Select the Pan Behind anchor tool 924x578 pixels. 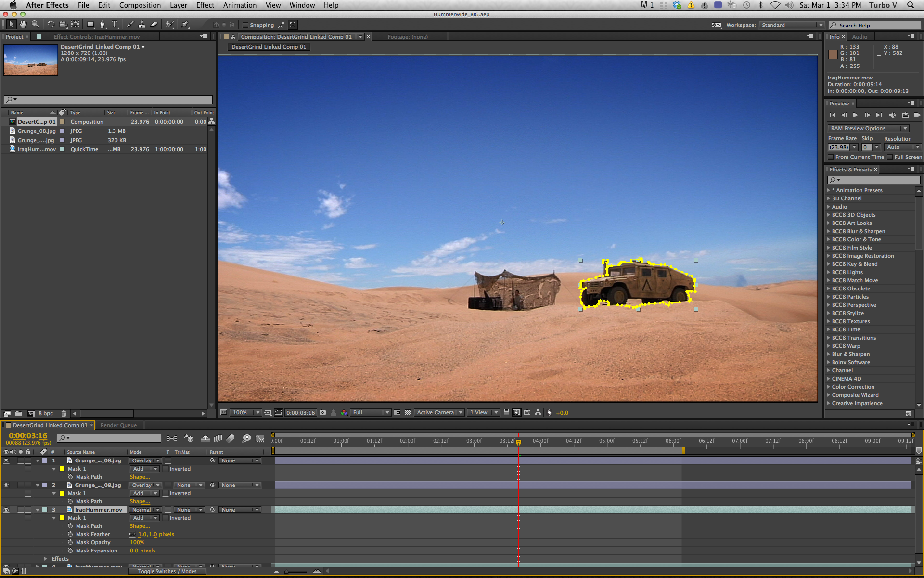76,25
